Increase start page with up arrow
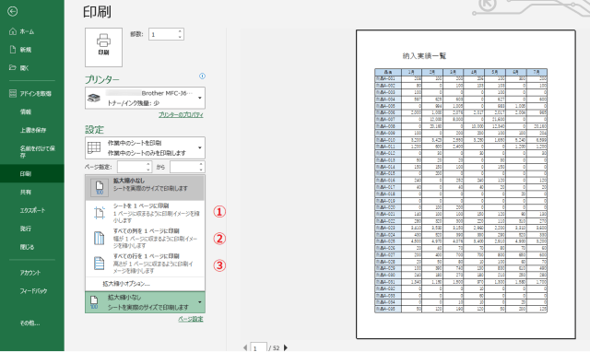Screen dimensions: 590x364 click(x=148, y=164)
